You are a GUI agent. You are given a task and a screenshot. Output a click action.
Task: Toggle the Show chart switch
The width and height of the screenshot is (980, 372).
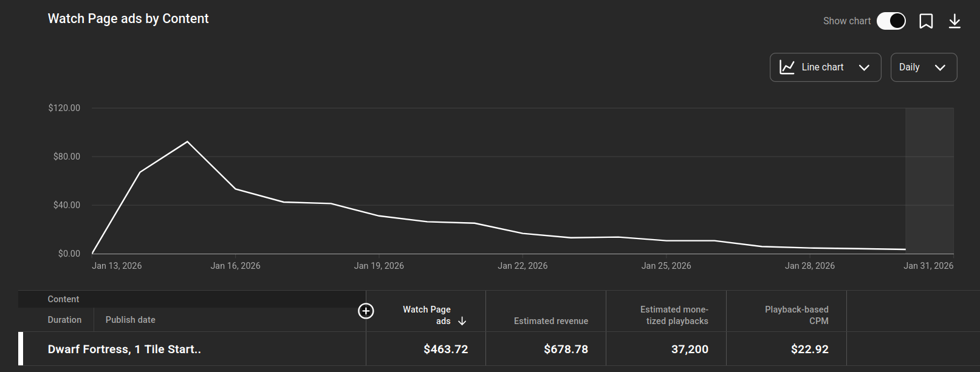coord(891,21)
